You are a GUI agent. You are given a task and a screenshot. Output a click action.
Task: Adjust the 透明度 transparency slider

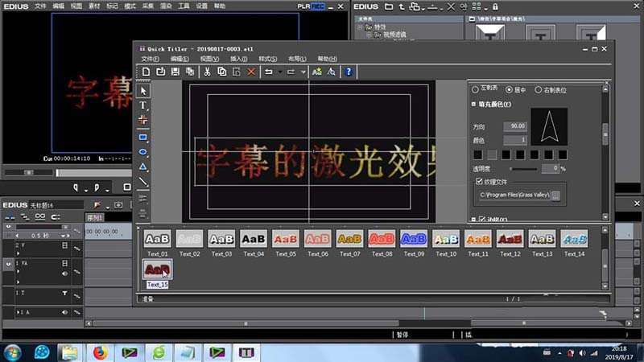(524, 169)
